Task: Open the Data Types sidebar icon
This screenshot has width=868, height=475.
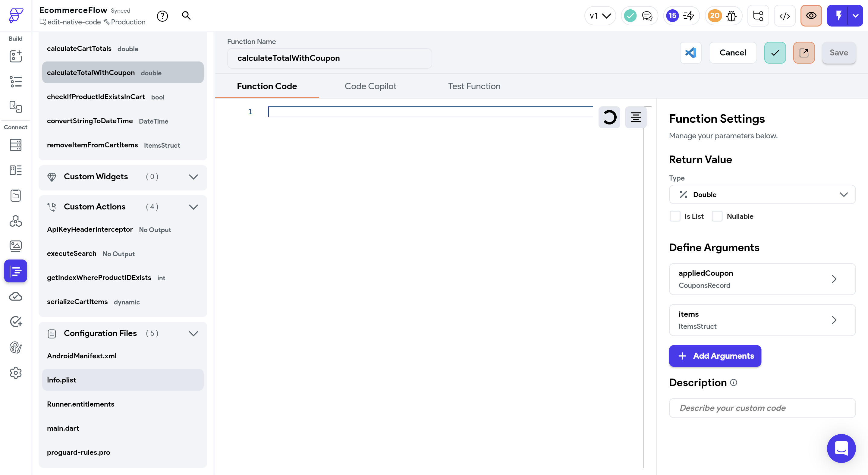Action: [x=15, y=170]
